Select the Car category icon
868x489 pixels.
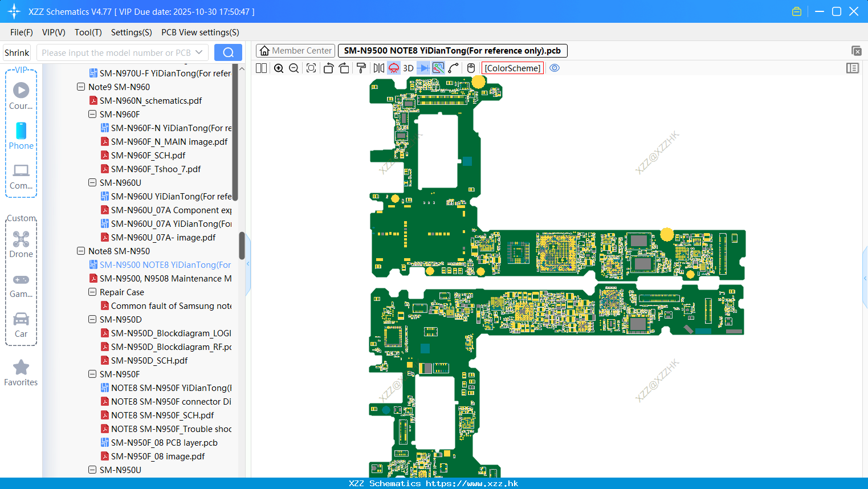21,324
